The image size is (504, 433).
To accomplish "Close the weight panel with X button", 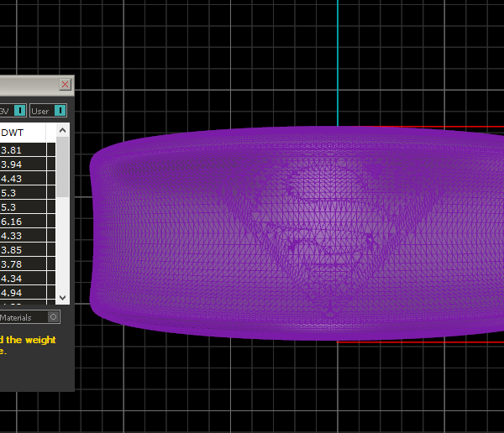I will (65, 85).
